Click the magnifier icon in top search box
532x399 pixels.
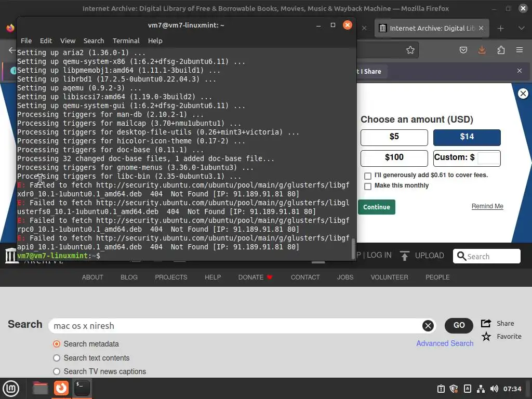[461, 256]
